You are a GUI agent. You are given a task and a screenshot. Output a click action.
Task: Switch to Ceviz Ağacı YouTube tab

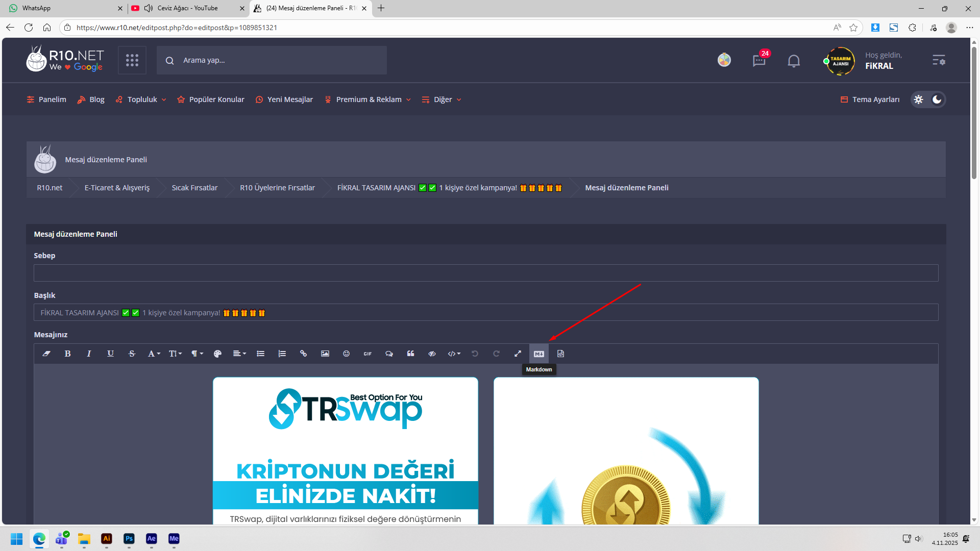tap(188, 8)
